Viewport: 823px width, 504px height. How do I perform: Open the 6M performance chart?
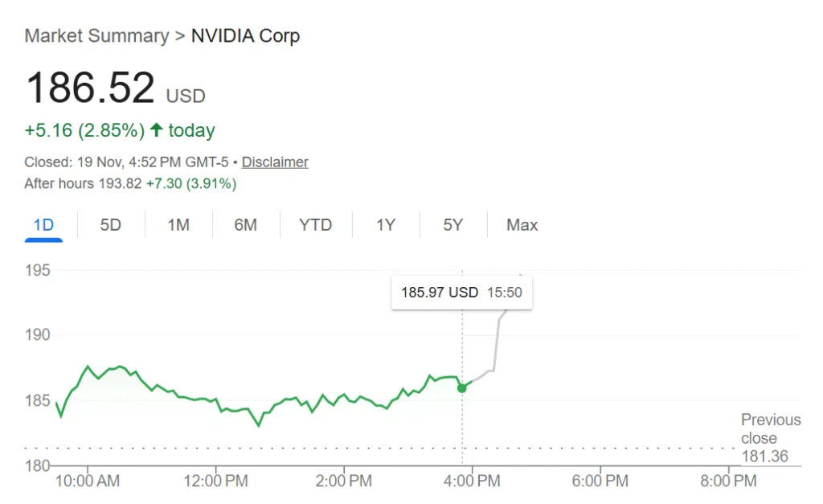pos(246,225)
